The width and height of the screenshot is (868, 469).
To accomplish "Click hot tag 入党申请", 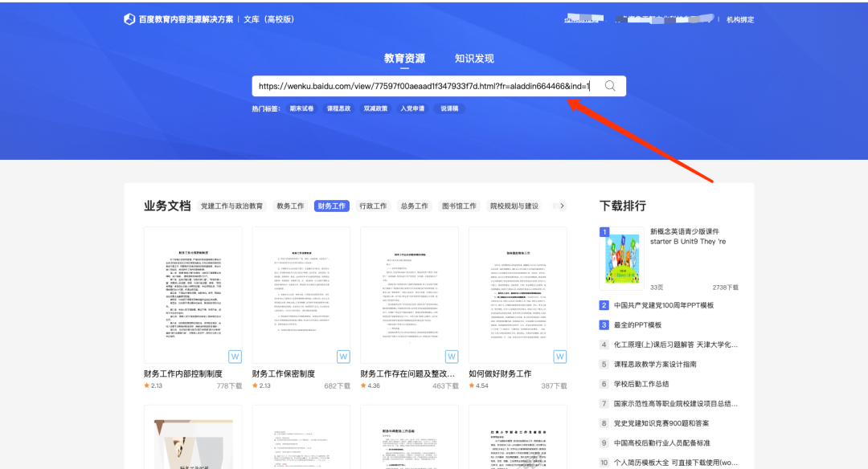I will click(412, 108).
